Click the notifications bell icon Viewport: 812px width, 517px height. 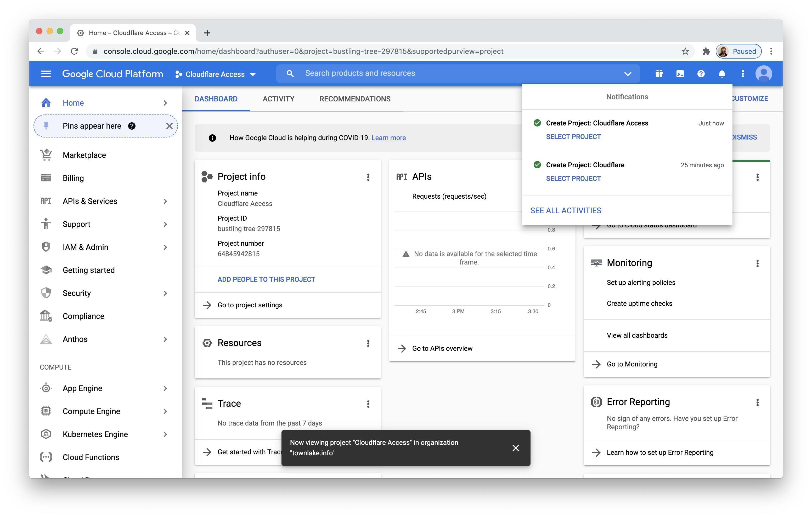coord(722,74)
